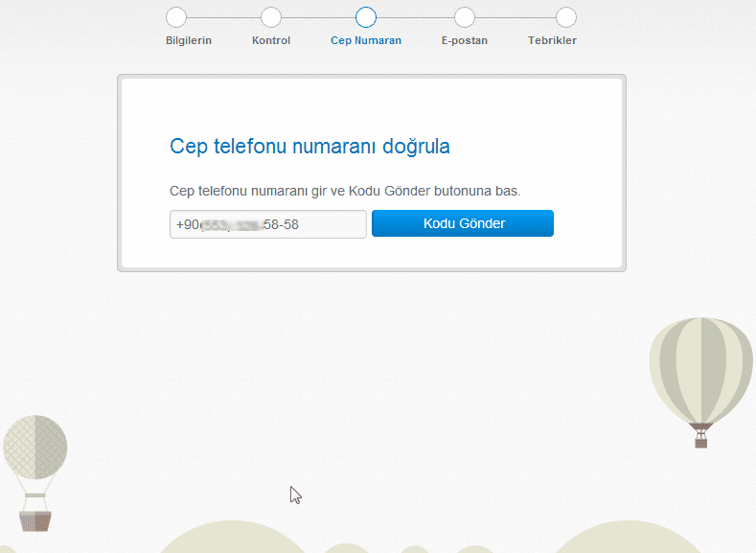Select the Tebrikler step circle
756x553 pixels.
(566, 17)
